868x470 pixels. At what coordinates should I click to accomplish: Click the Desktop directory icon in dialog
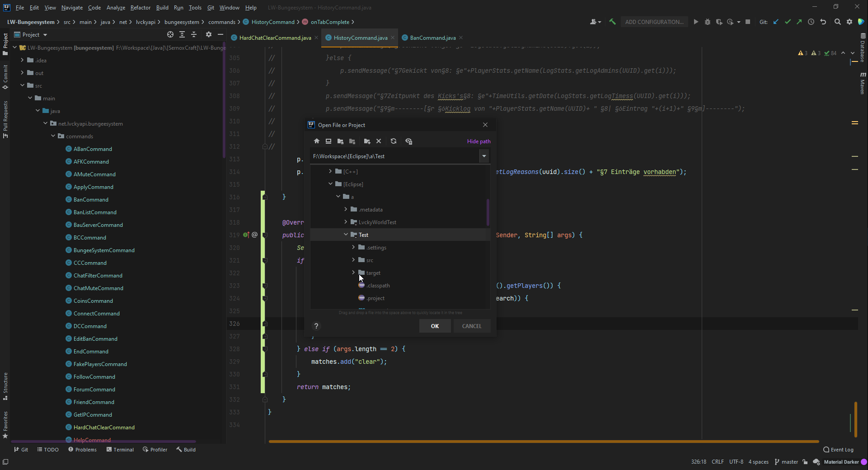(328, 141)
